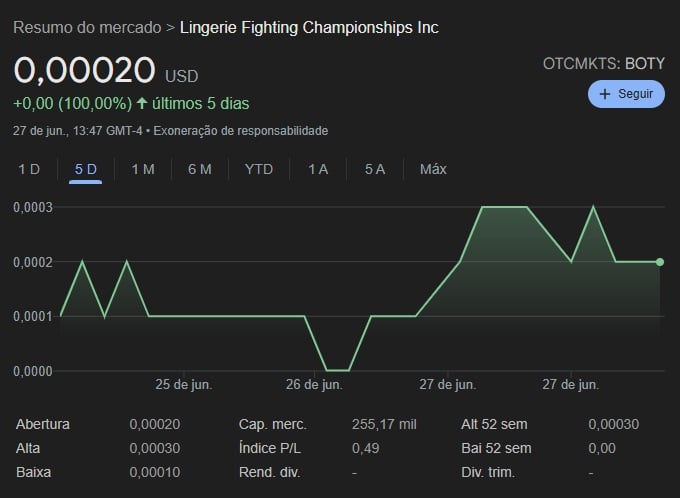The width and height of the screenshot is (680, 498).
Task: Click the Lingerie Fighting Championships Inc title
Action: click(x=309, y=27)
